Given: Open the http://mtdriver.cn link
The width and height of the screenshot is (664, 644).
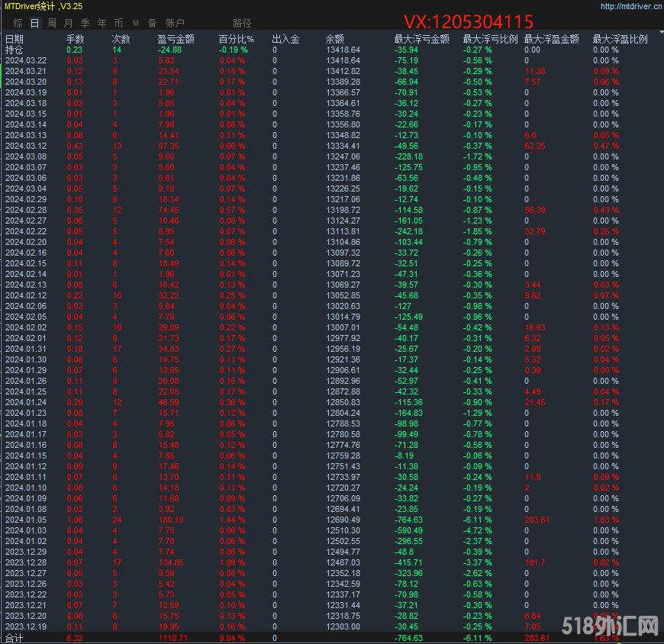Looking at the screenshot, I should point(631,6).
